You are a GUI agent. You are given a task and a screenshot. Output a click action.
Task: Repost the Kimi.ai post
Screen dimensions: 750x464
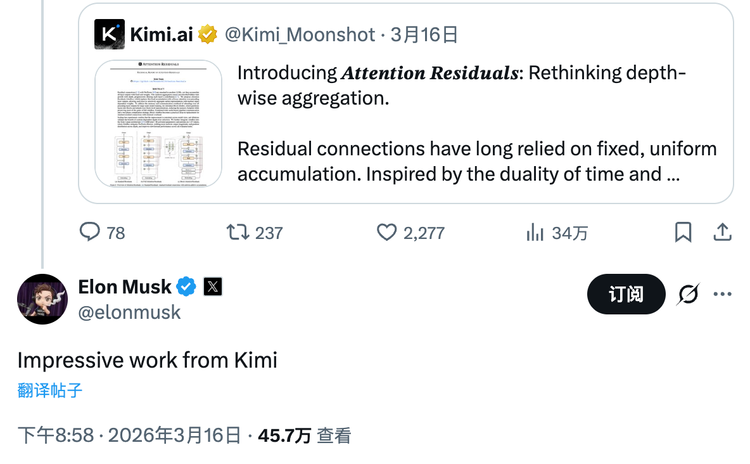[x=238, y=232]
